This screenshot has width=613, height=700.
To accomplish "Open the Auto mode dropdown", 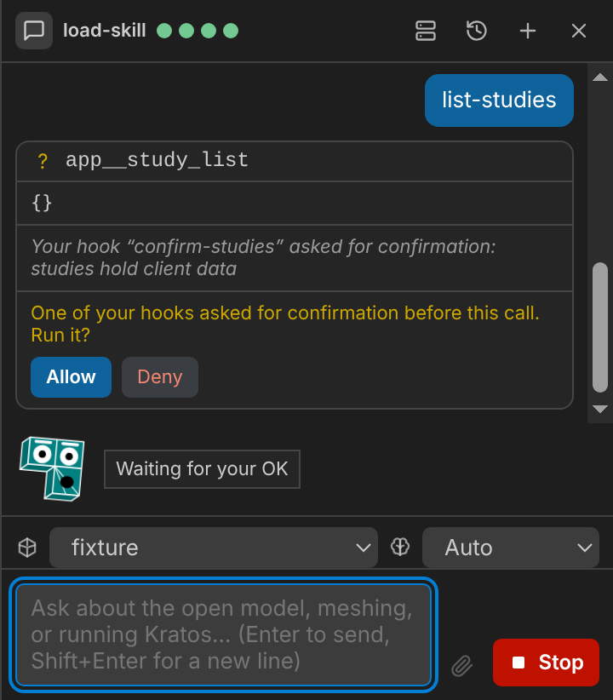I will click(511, 548).
